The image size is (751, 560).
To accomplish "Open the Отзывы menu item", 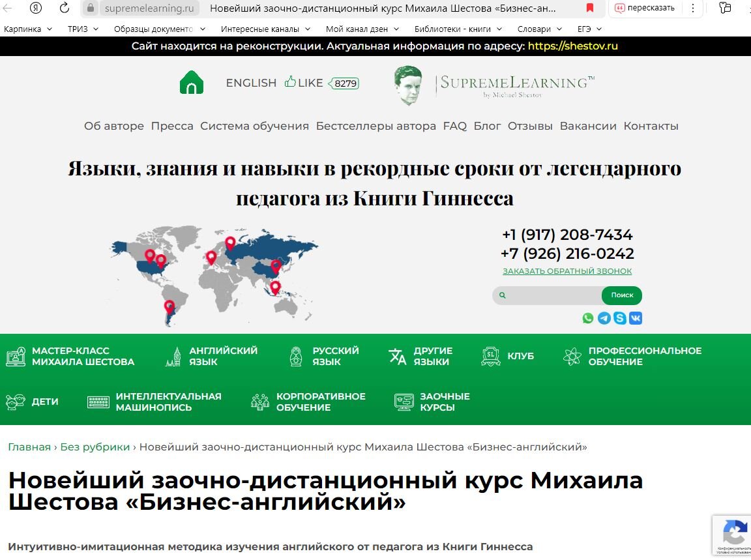I will pos(530,126).
